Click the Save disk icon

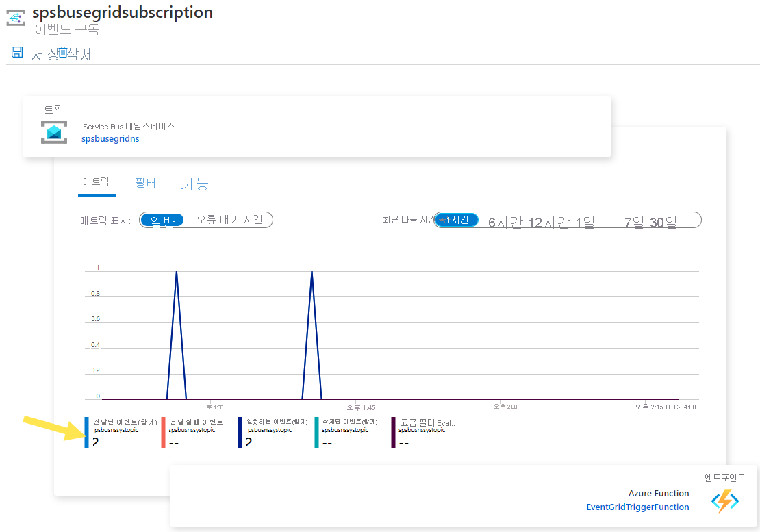17,52
